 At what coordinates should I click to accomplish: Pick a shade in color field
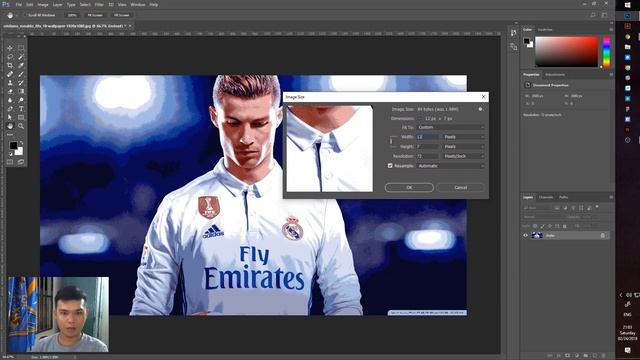[x=567, y=51]
